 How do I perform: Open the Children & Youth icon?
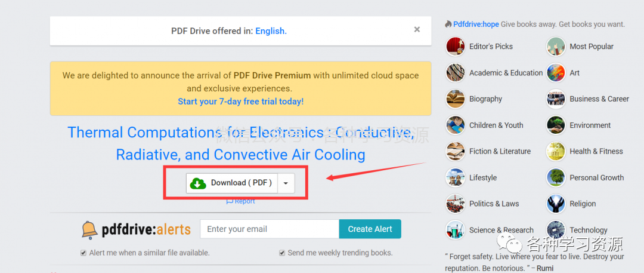[456, 125]
